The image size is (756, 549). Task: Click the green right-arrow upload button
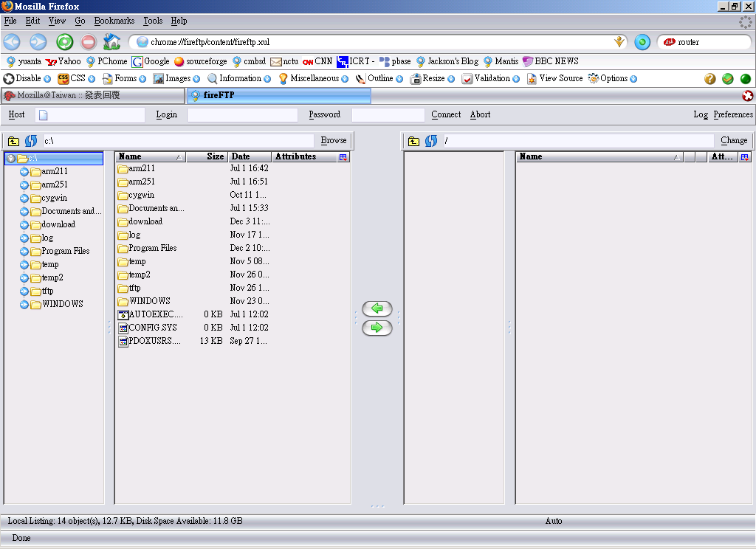(377, 328)
